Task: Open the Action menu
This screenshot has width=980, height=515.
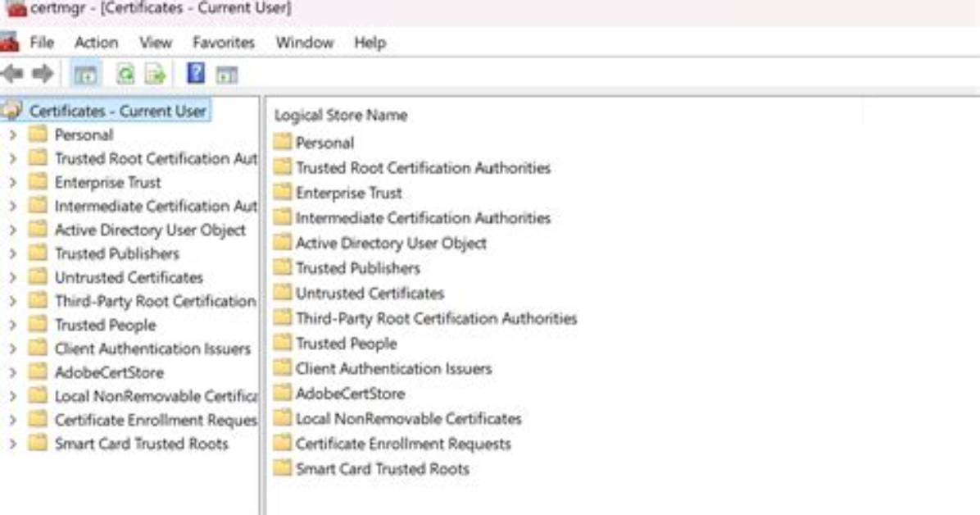Action: tap(96, 43)
